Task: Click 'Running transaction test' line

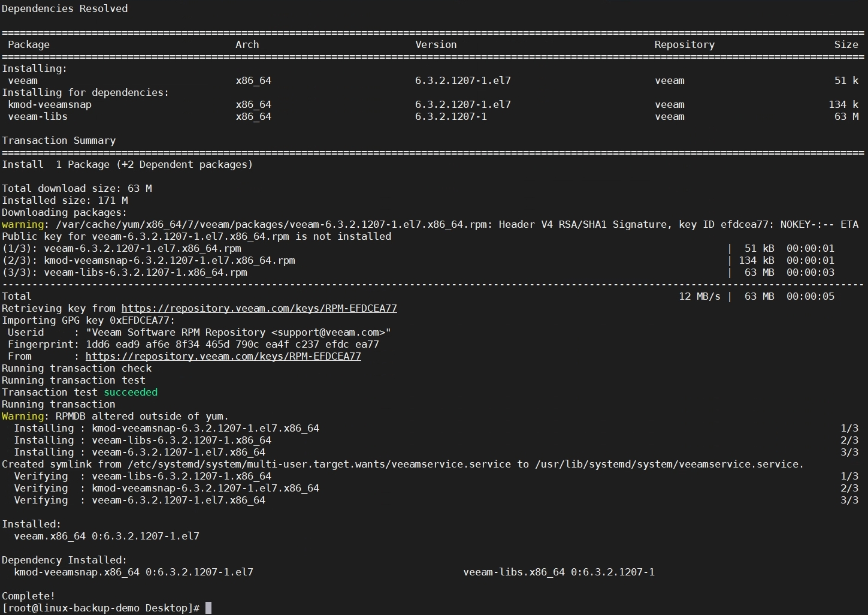Action: [x=74, y=380]
